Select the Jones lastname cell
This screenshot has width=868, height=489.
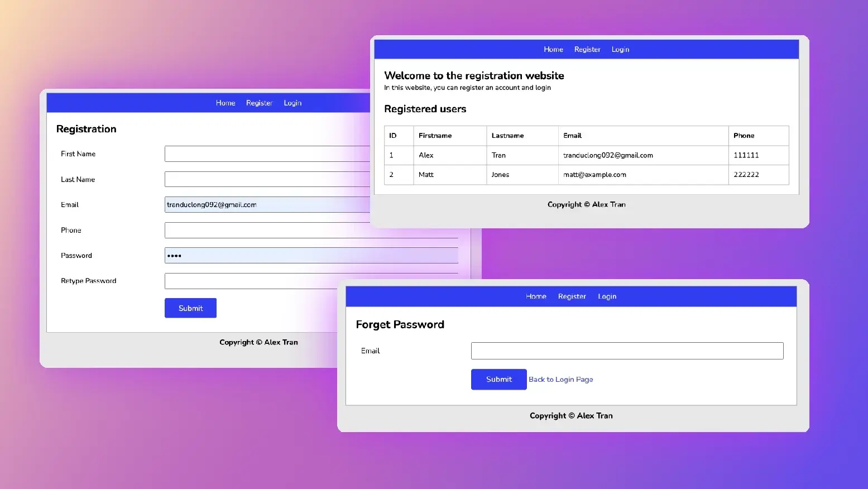522,175
